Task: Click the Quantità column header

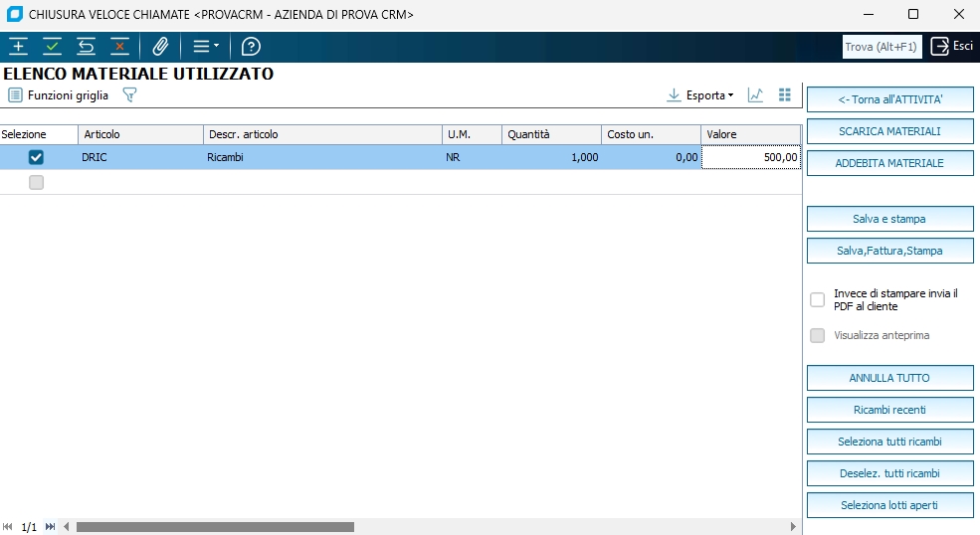Action: [551, 134]
